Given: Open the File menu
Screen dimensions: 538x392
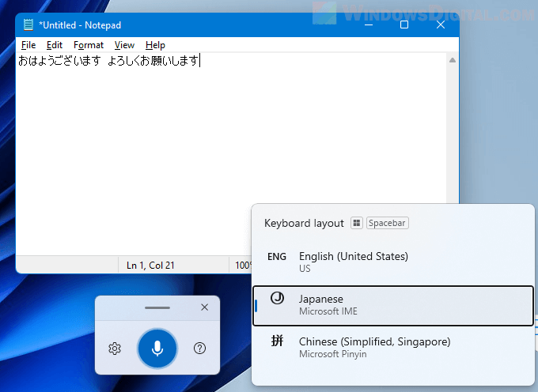Looking at the screenshot, I should point(28,45).
